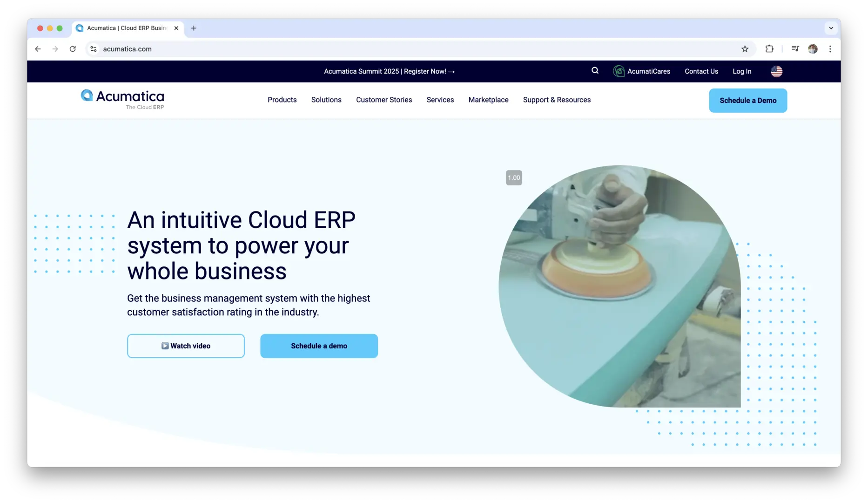
Task: Expand the tab search dropdown arrow
Action: 831,28
